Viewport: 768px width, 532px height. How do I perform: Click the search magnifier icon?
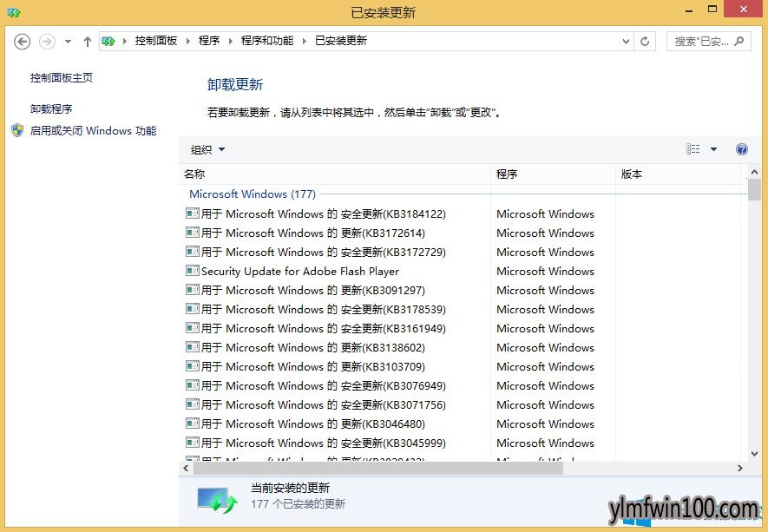tap(739, 41)
